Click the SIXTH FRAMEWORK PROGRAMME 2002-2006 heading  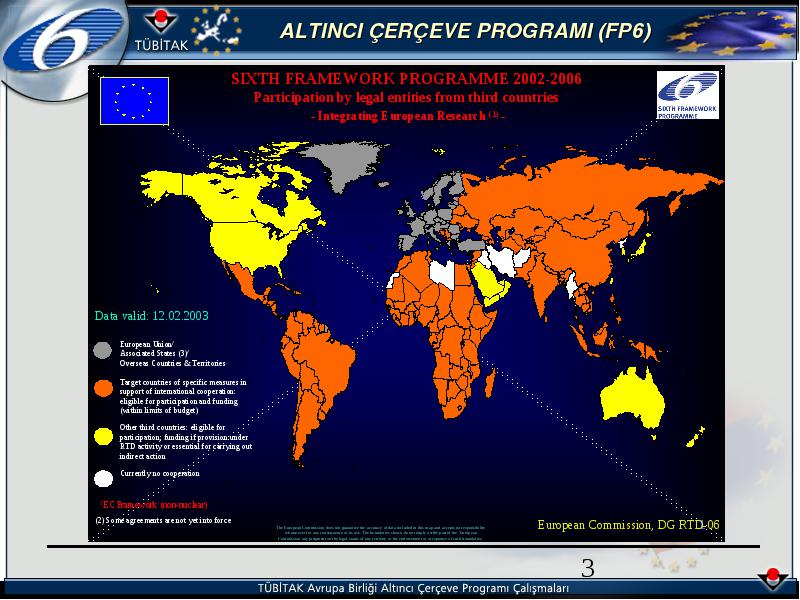pyautogui.click(x=406, y=79)
